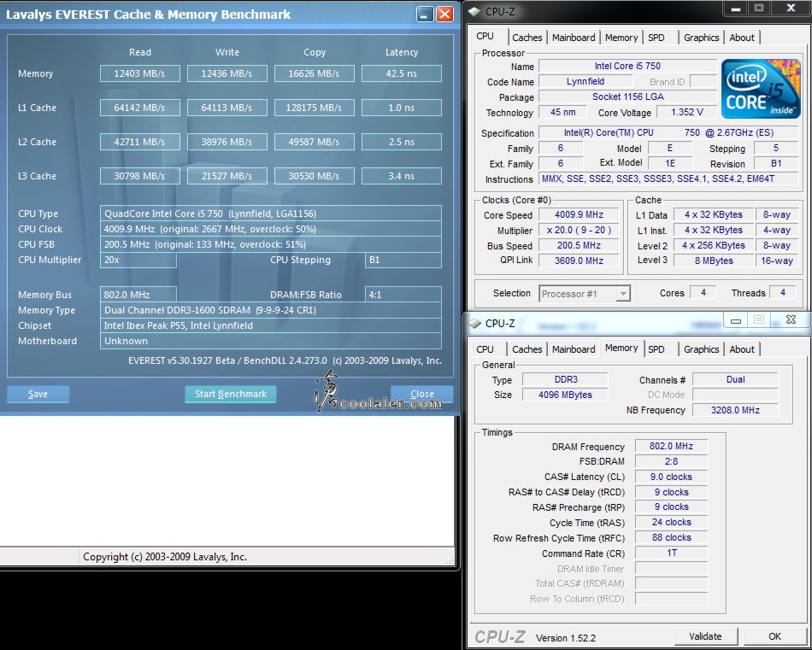Click CPU-Z Name field Intel Core i5 750
812x650 pixels.
click(627, 66)
